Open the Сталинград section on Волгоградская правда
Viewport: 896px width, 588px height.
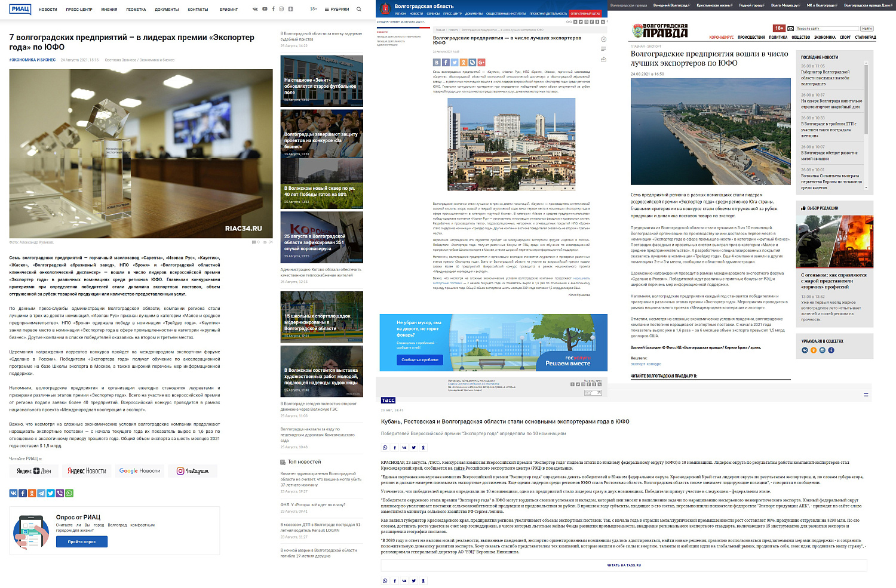tap(865, 38)
